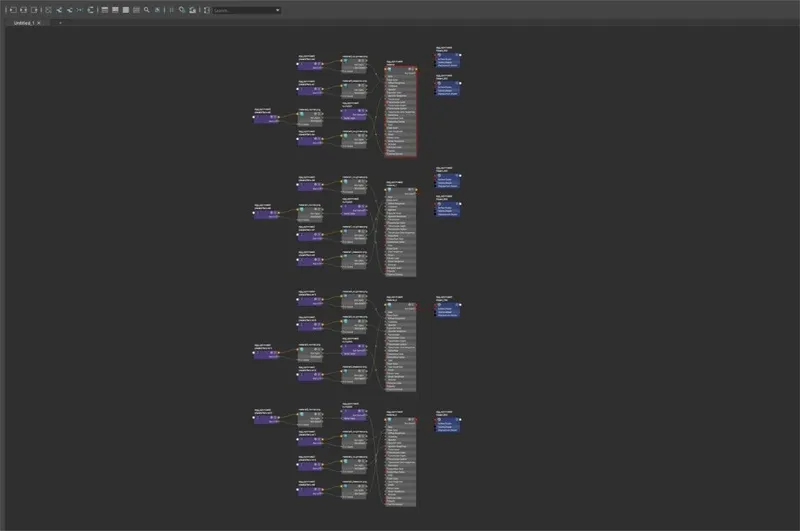Select the bottommost grey material node

click(x=401, y=462)
